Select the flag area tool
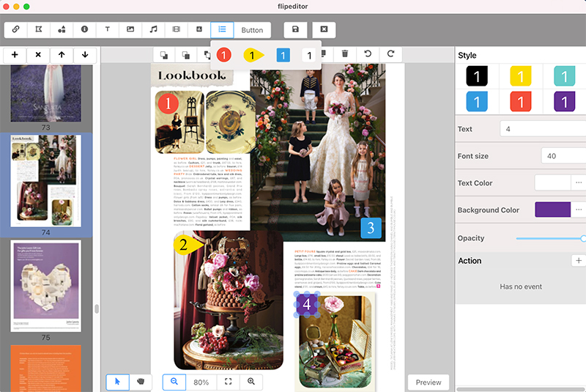The image size is (586, 392). 39,29
